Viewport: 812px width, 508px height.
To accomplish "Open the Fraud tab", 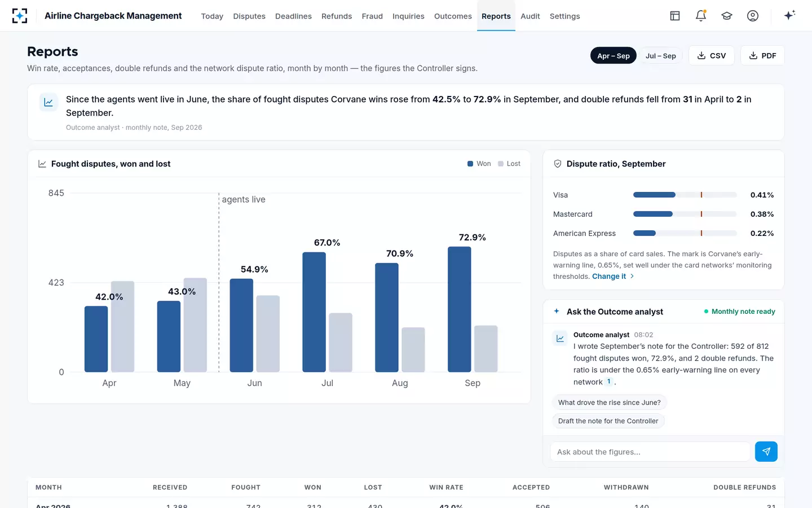I will tap(372, 16).
